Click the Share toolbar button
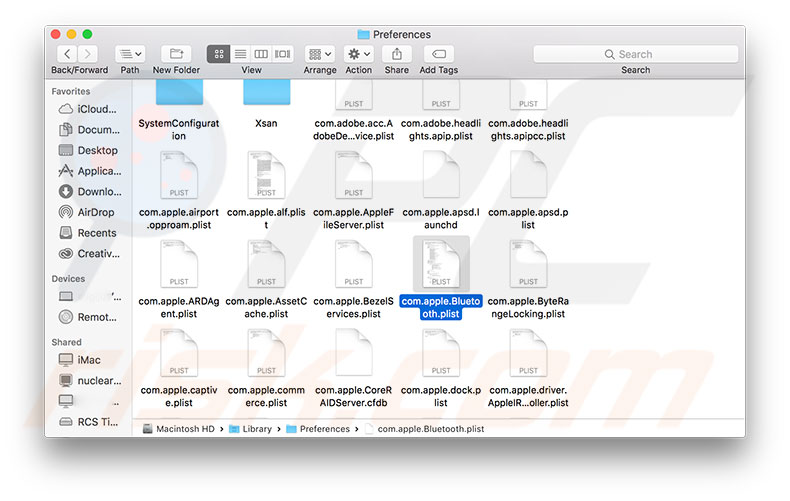Screen dimensions: 790x501 coord(397,54)
